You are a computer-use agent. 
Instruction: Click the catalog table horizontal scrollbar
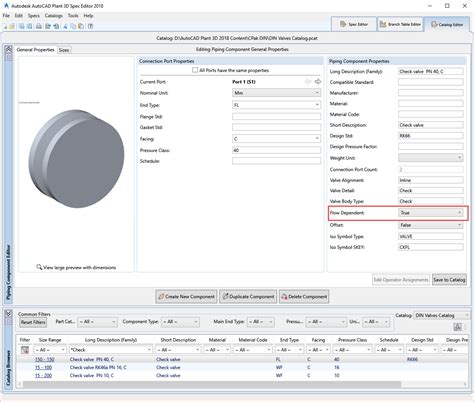(212, 384)
